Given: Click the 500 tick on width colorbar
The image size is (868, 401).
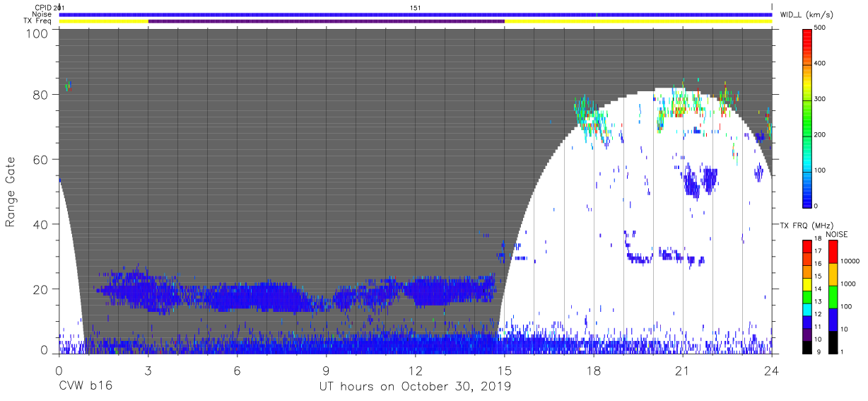Looking at the screenshot, I should (x=821, y=28).
